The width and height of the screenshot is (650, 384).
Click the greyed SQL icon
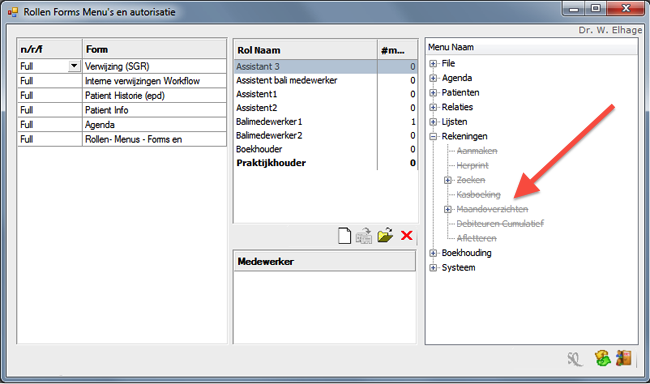click(575, 359)
